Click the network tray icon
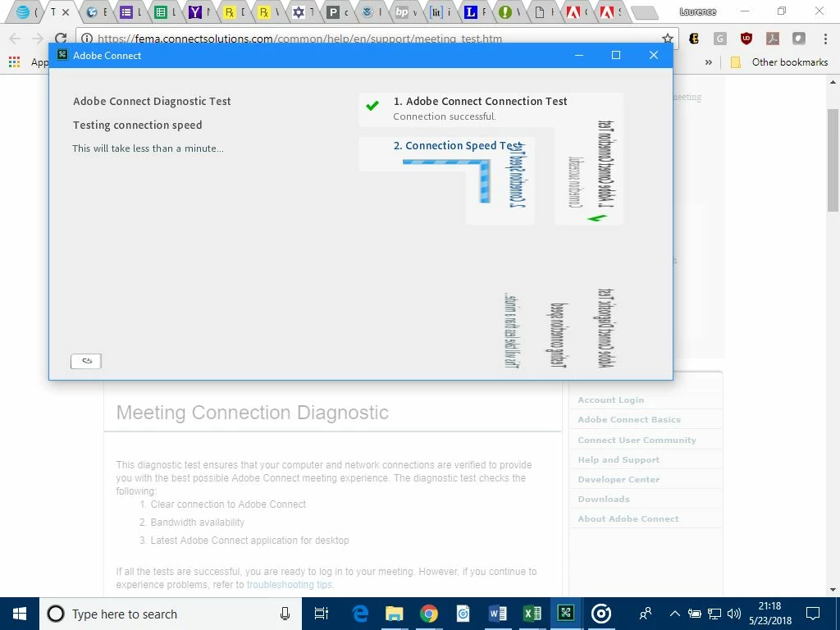 (714, 614)
